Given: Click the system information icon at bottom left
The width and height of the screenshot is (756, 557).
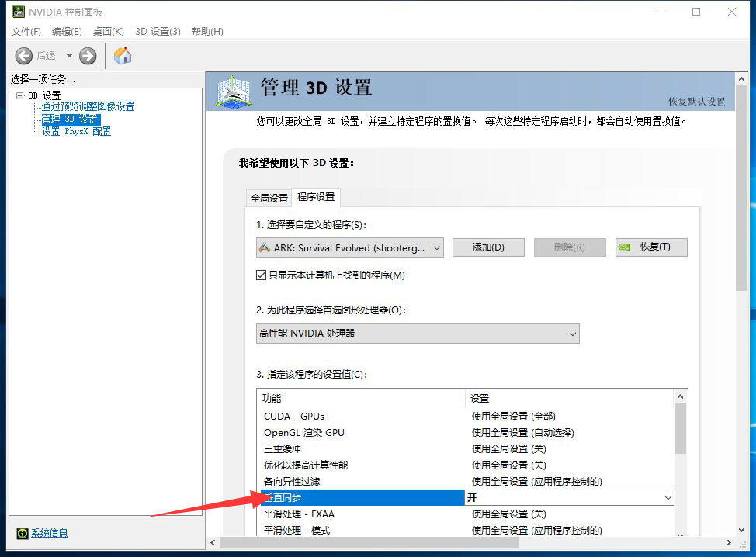Looking at the screenshot, I should coord(23,533).
